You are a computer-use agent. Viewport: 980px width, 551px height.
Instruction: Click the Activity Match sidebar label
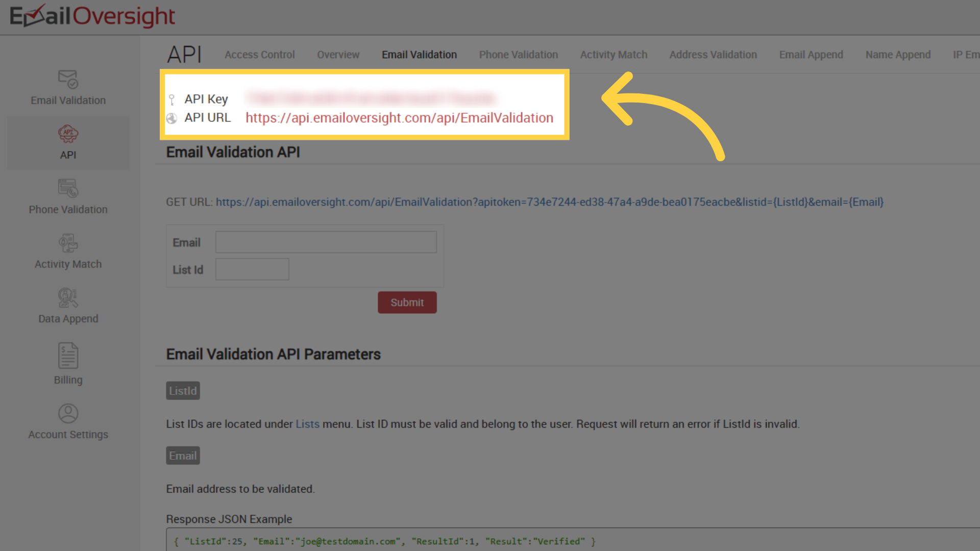coord(68,264)
